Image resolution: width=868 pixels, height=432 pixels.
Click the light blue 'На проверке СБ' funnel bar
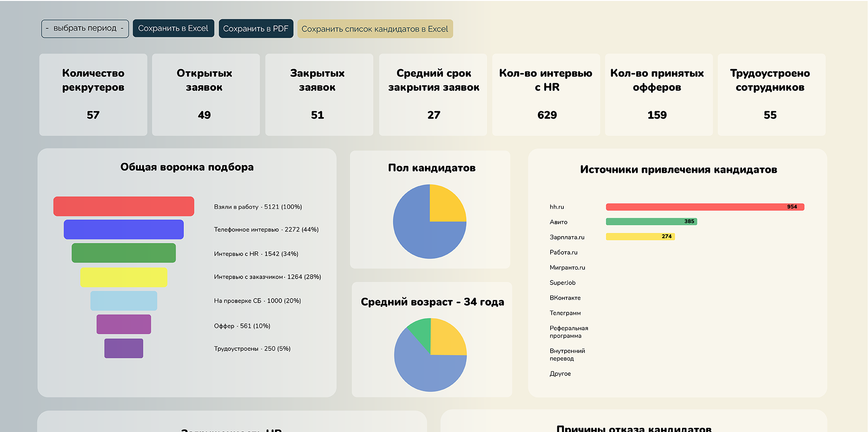pos(123,301)
